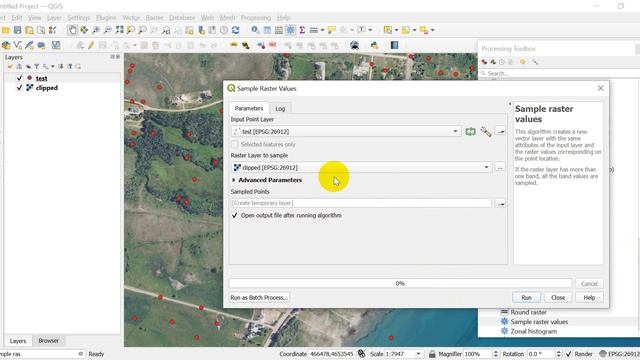Click the Layers panel filter legend icon
This screenshot has height=360, width=640.
coord(37,67)
